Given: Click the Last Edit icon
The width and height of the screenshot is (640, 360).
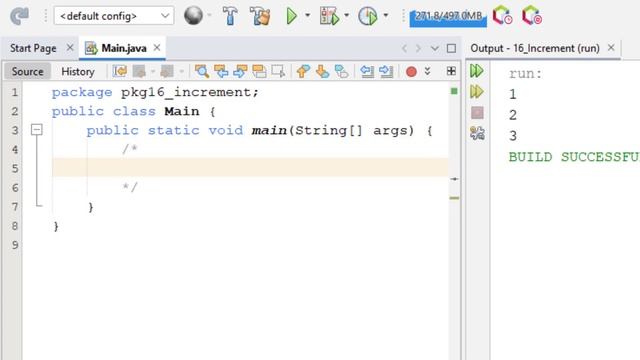Looking at the screenshot, I should [x=120, y=71].
